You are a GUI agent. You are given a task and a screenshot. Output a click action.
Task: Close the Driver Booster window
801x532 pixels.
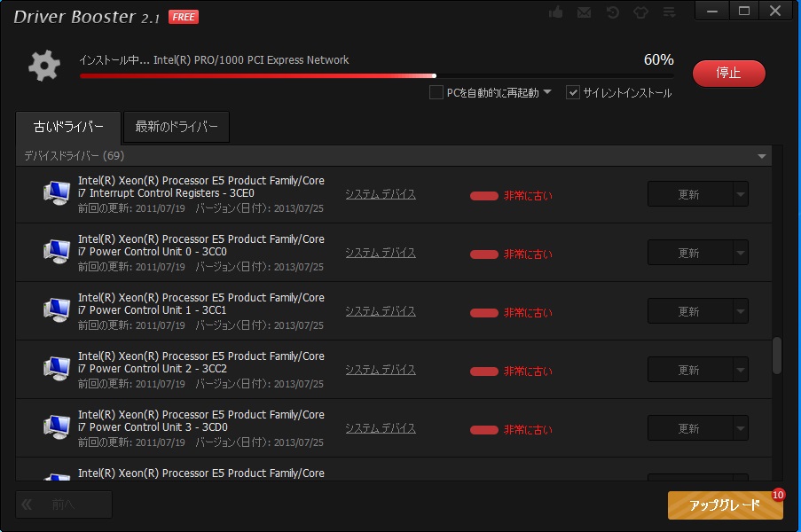[x=775, y=11]
